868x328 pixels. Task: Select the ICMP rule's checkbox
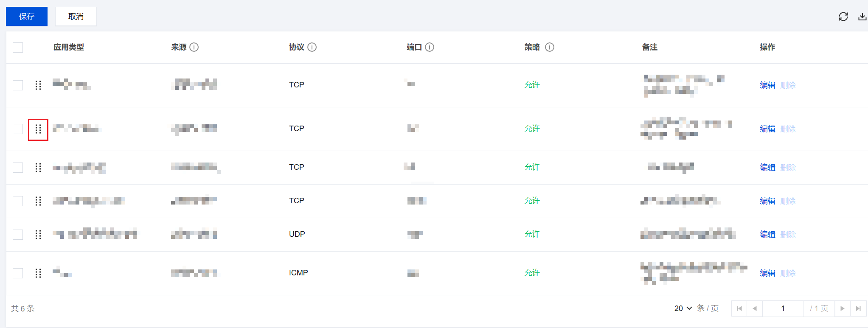pyautogui.click(x=18, y=273)
